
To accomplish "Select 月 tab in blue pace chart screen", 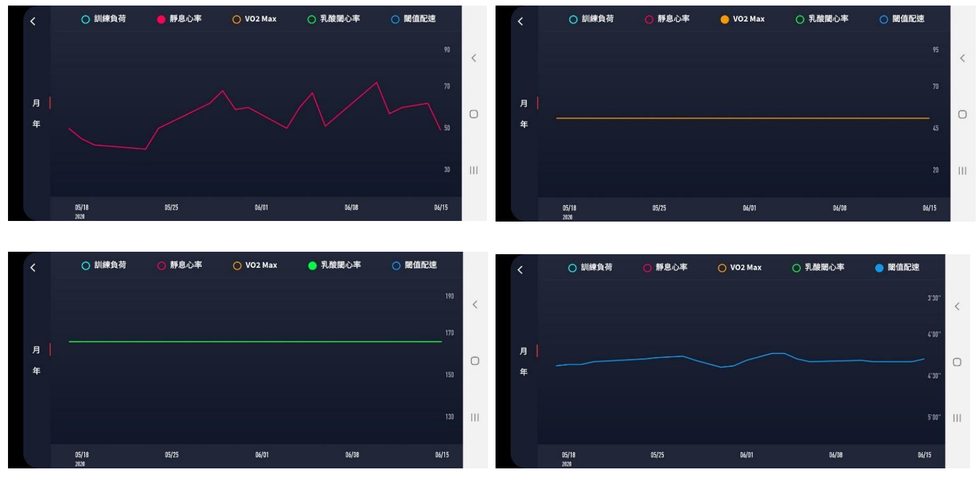I will click(x=523, y=351).
